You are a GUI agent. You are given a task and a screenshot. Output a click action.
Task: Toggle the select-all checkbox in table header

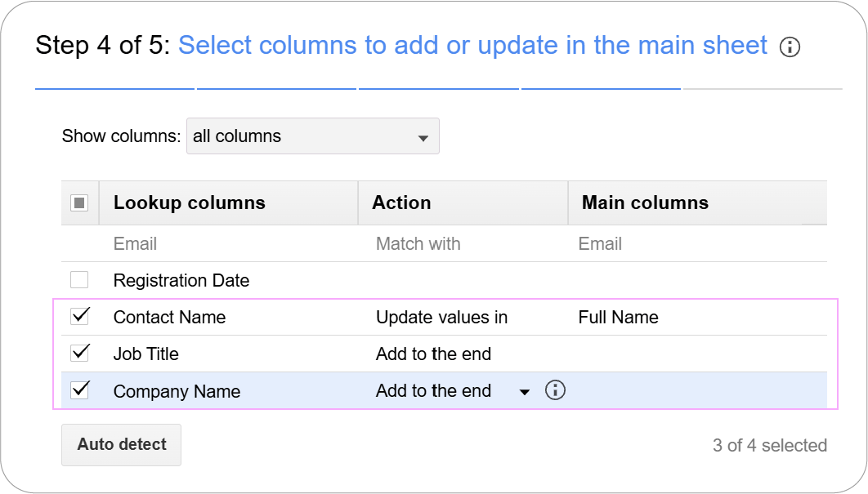[x=80, y=203]
